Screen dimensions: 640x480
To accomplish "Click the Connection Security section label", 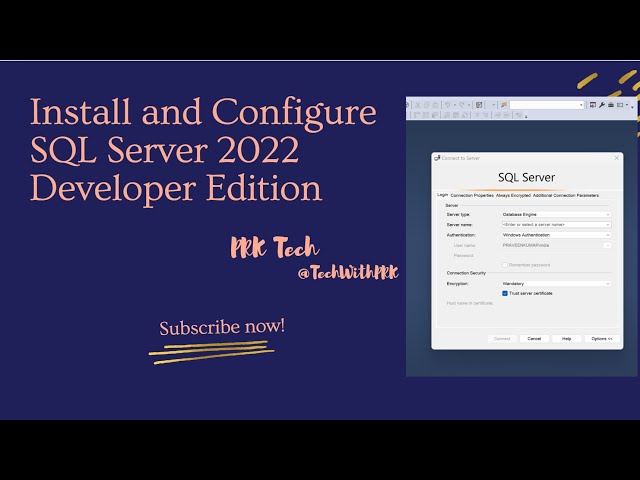I will tap(466, 273).
